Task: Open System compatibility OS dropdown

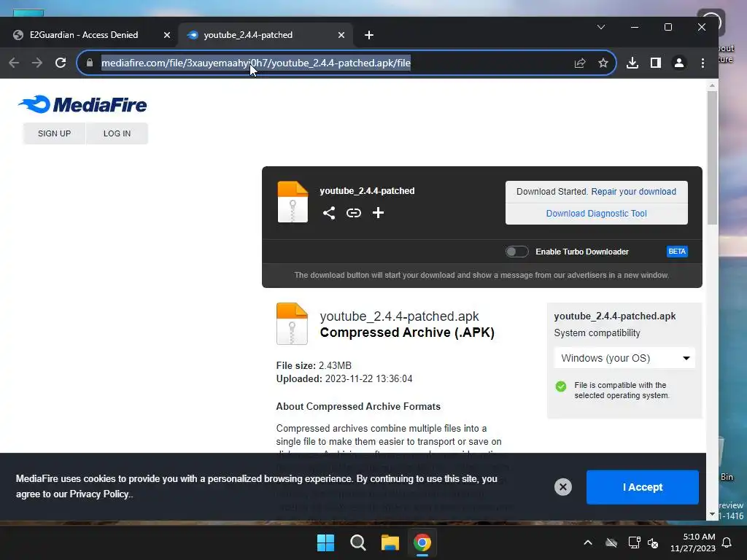Action: (624, 358)
